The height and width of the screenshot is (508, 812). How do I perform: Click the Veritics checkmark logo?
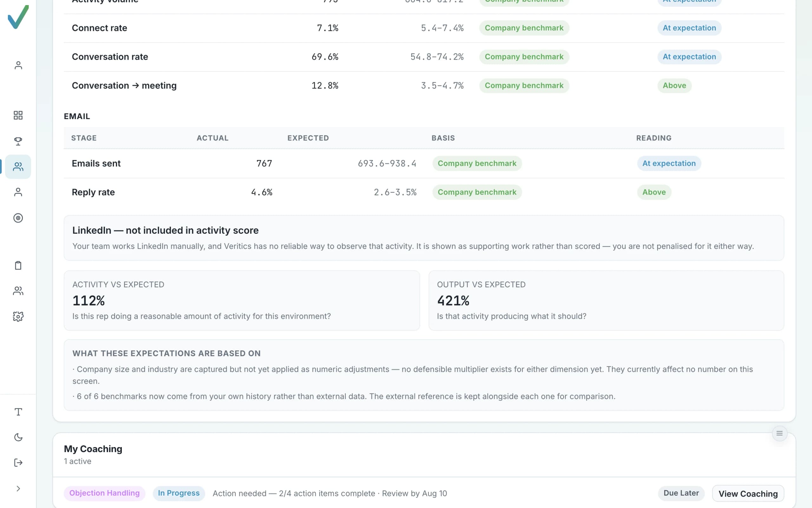click(x=18, y=17)
